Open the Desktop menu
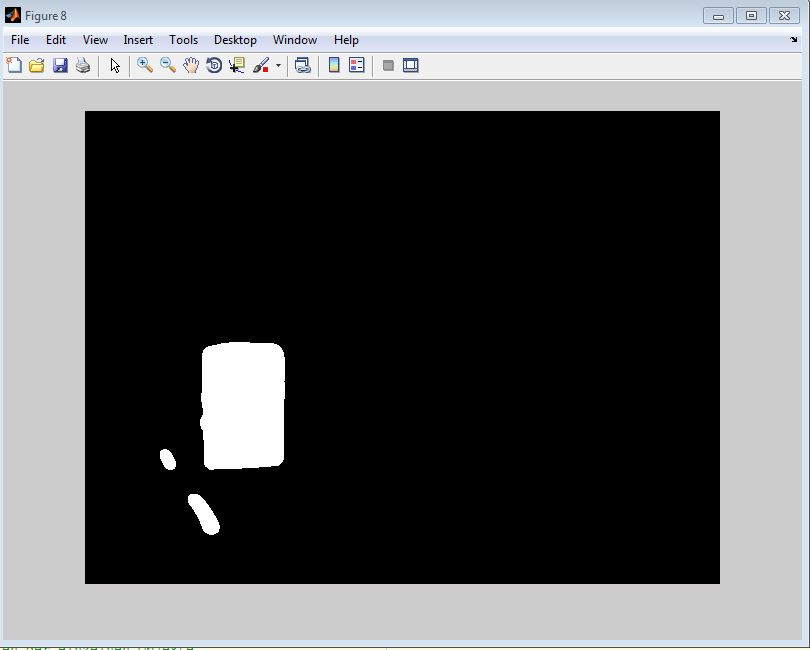Viewport: 810px width, 650px height. [235, 40]
